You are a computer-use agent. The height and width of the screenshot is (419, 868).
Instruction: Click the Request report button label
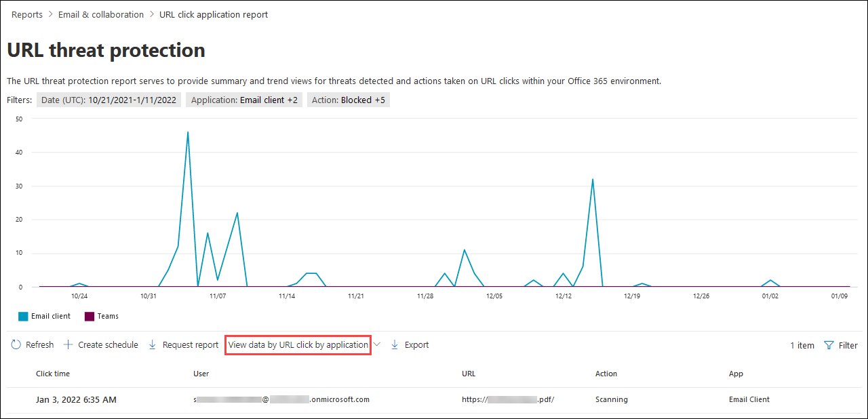coord(191,345)
